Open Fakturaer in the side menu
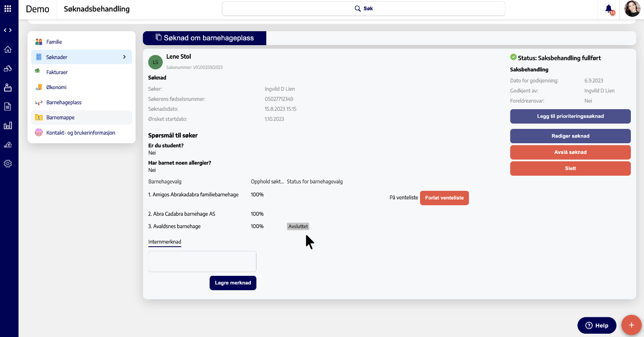 (x=81, y=72)
